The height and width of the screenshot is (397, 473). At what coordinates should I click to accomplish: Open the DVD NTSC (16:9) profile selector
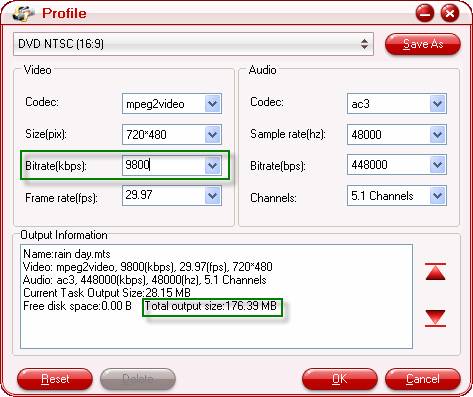click(x=193, y=44)
